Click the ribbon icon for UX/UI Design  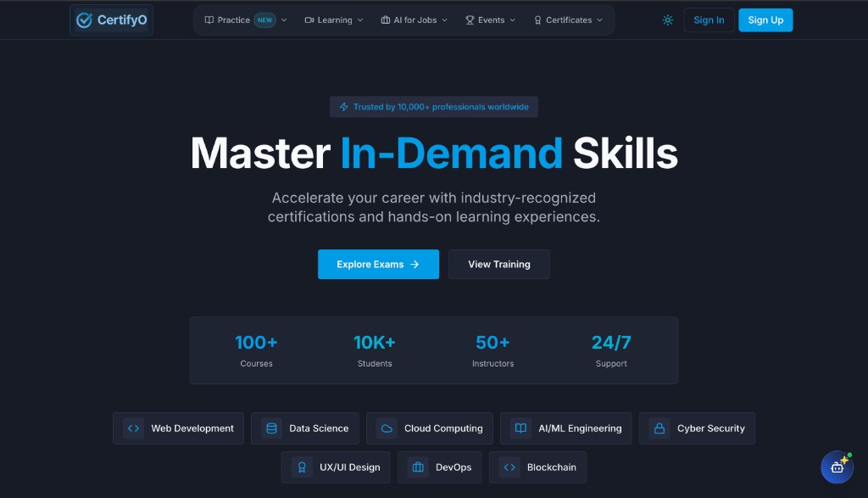(x=302, y=467)
